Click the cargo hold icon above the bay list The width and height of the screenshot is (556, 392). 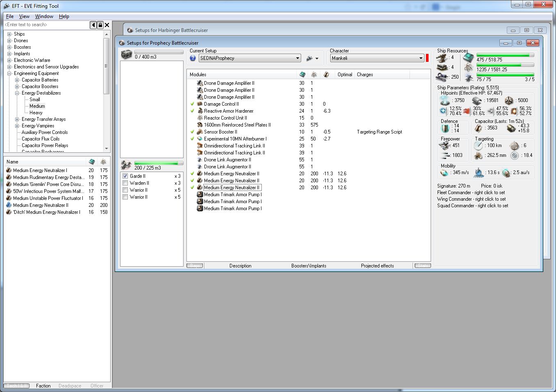(x=127, y=54)
